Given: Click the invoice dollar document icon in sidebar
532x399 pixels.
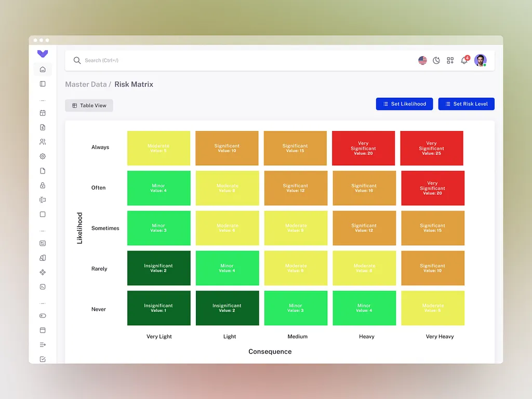Looking at the screenshot, I should (43, 127).
